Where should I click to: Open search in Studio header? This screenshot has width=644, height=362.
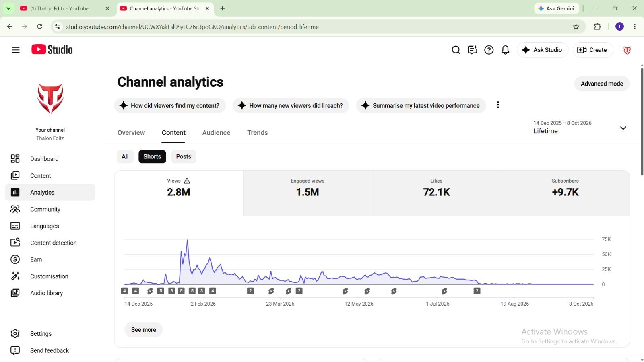click(x=456, y=50)
